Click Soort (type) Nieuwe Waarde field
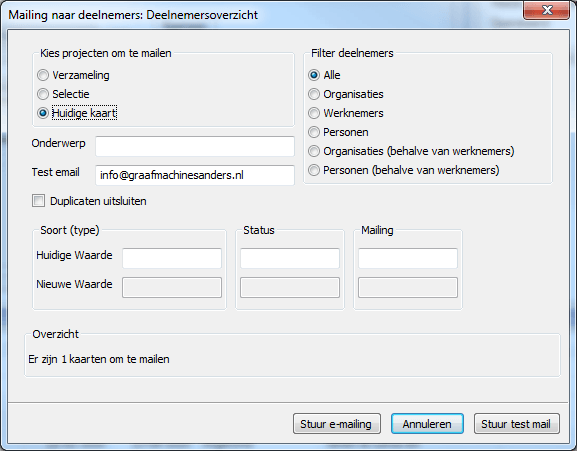The height and width of the screenshot is (451, 577). coord(172,287)
